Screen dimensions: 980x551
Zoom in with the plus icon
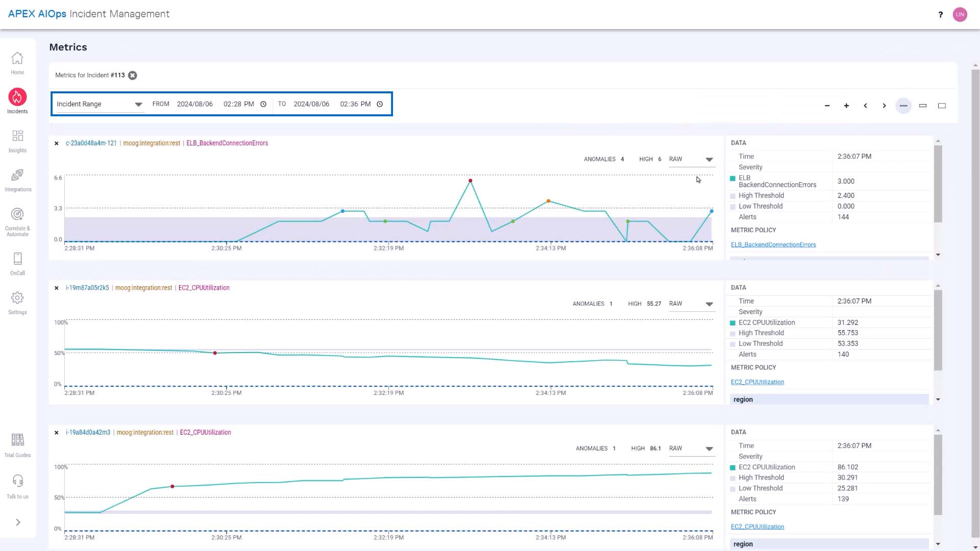(x=846, y=106)
